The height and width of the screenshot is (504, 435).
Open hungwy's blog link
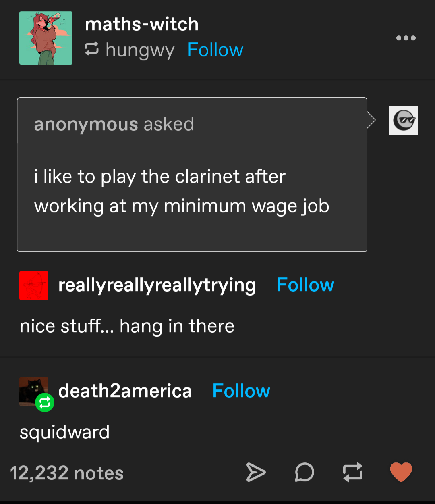tap(140, 51)
